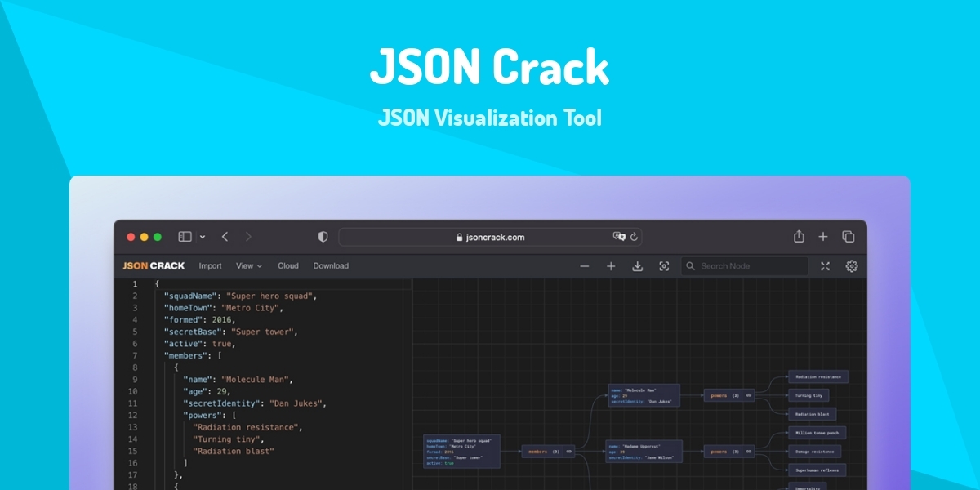This screenshot has height=490, width=980.
Task: Click the magnifier icon in Search Node
Action: (691, 266)
